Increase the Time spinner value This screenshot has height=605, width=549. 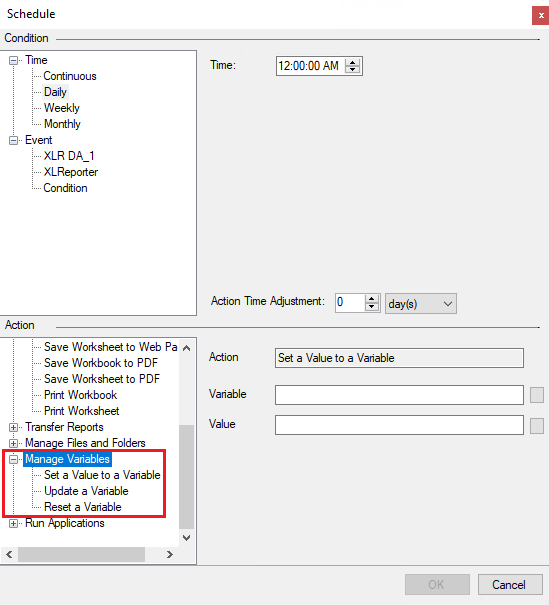[352, 62]
